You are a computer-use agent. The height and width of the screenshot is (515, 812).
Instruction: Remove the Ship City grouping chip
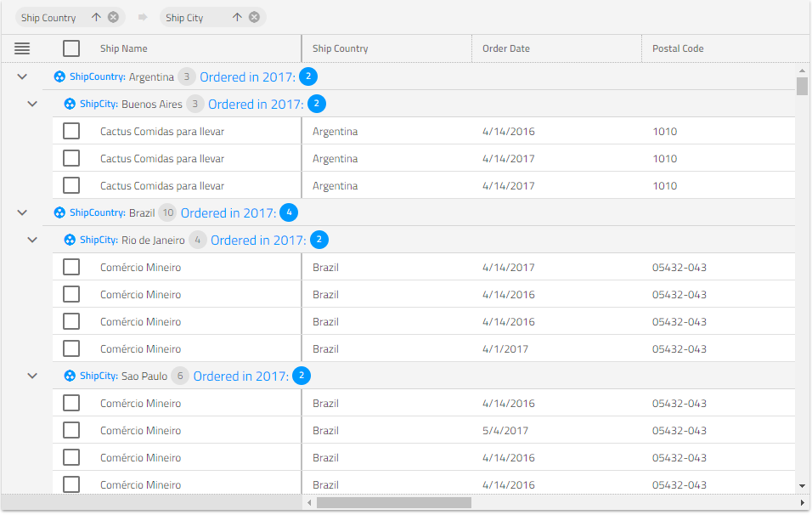coord(254,18)
